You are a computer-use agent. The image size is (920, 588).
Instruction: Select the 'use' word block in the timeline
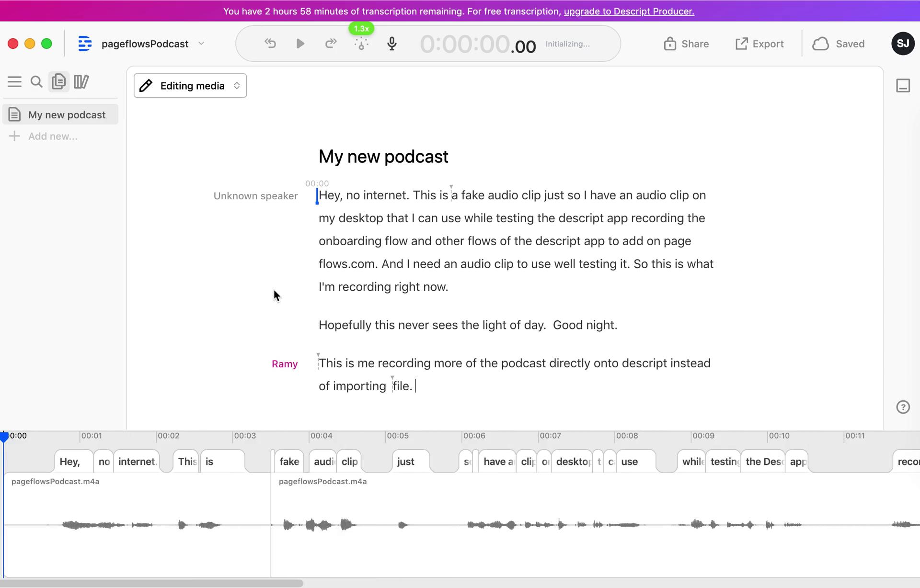(x=635, y=462)
